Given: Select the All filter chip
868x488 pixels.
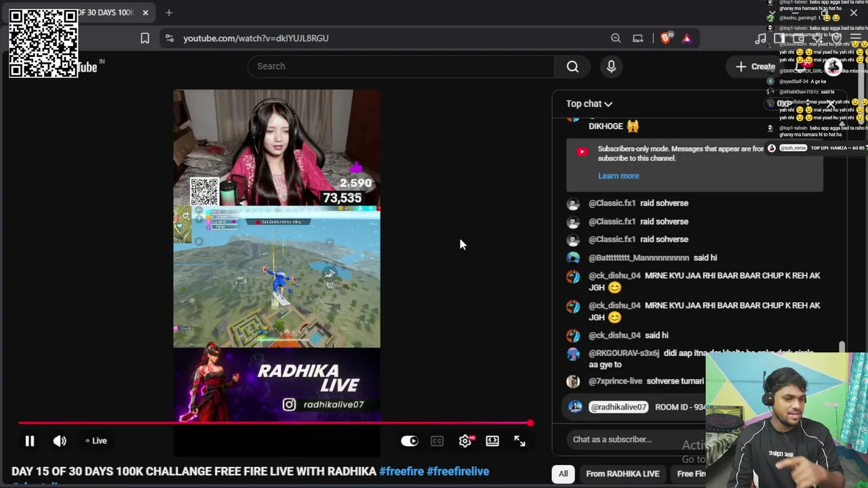Looking at the screenshot, I should 563,474.
